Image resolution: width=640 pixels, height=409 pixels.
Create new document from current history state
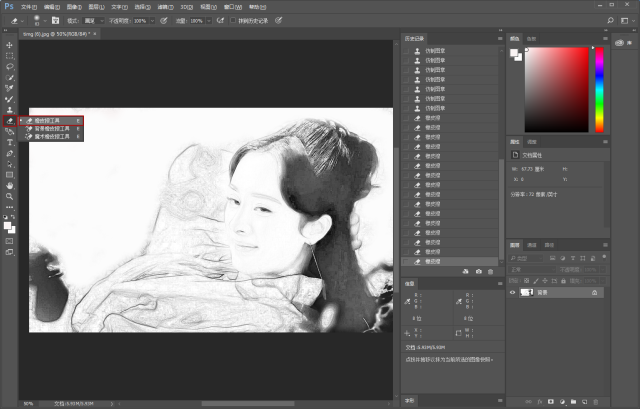pos(466,271)
